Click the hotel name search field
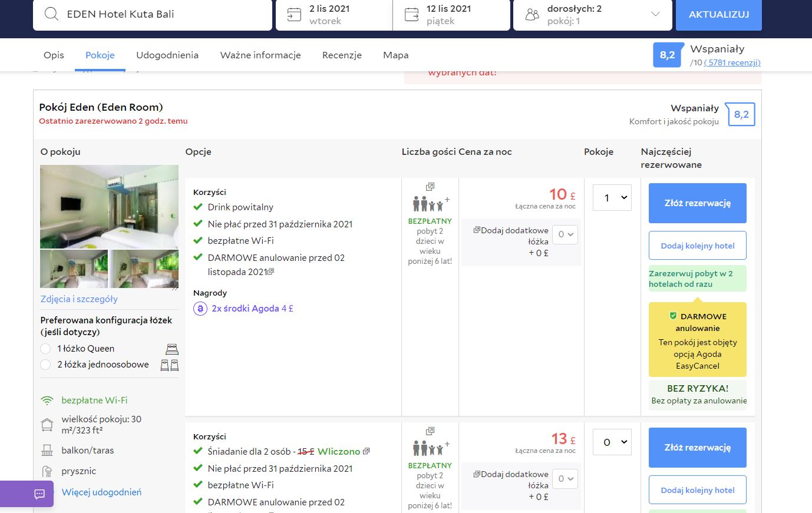 click(153, 15)
